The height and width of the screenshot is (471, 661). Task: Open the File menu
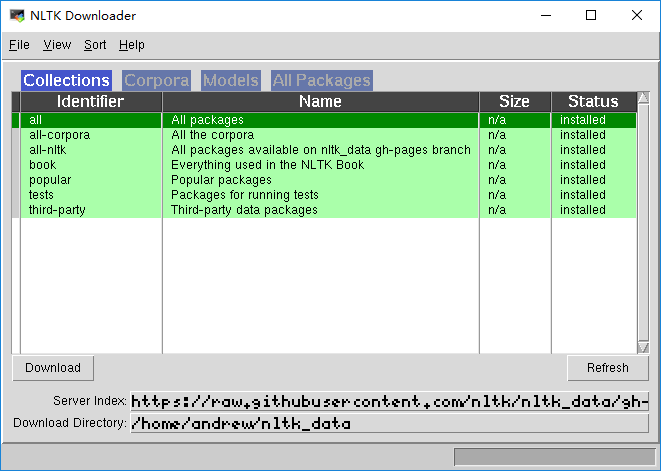(x=19, y=45)
